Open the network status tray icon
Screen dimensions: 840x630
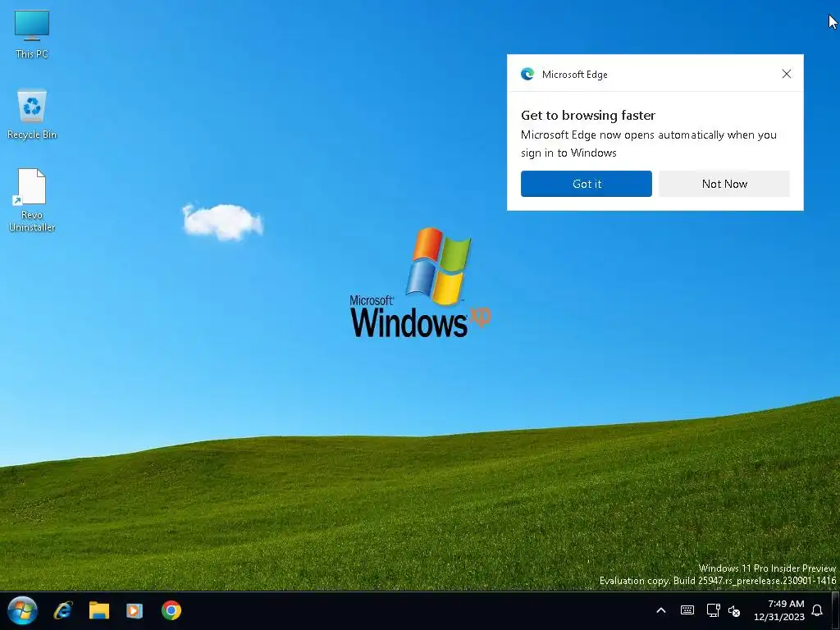pos(713,610)
